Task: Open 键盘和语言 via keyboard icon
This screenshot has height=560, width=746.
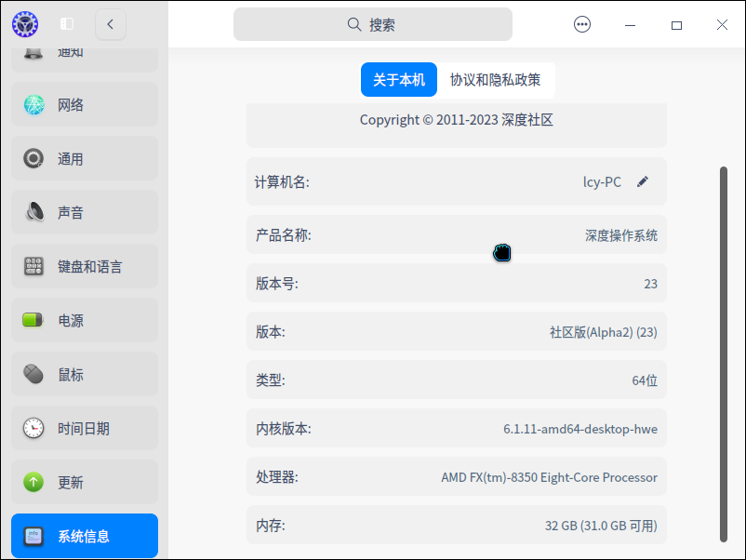Action: click(x=33, y=266)
